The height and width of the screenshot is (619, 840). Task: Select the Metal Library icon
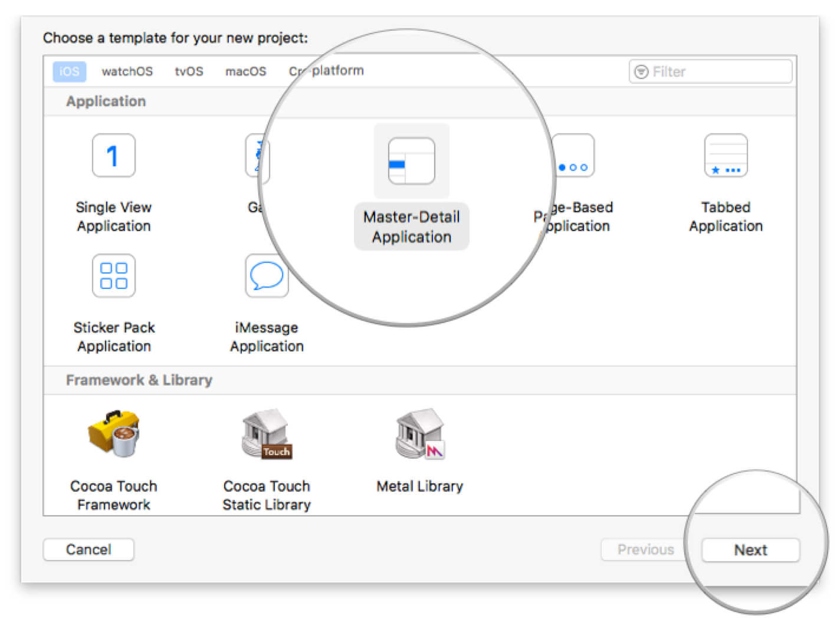tap(420, 434)
